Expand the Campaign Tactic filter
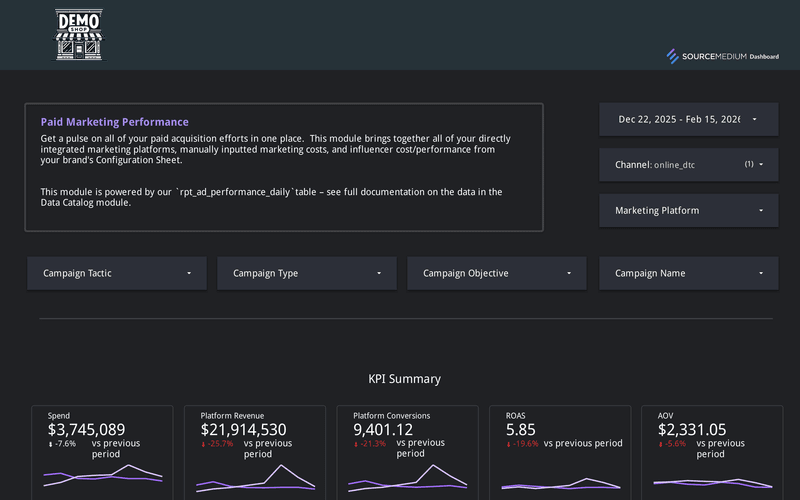This screenshot has height=500, width=800. (x=117, y=273)
